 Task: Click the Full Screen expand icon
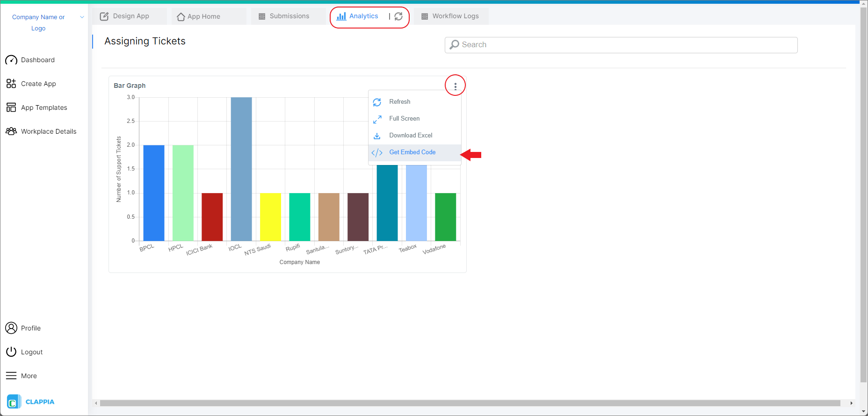click(x=377, y=119)
